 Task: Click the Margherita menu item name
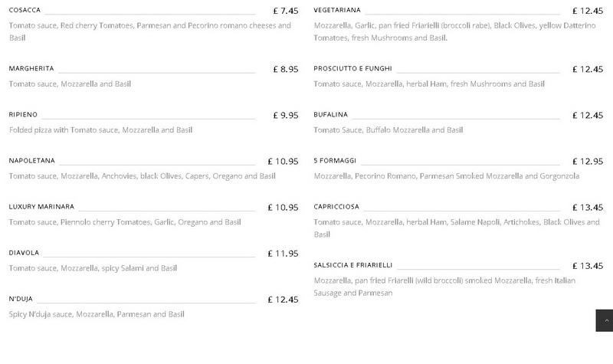31,68
